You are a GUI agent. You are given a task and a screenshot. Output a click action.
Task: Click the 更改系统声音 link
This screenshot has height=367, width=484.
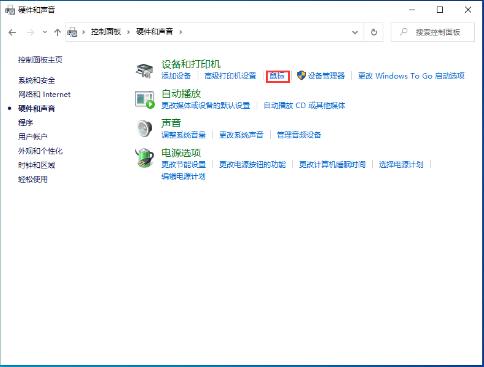click(x=241, y=135)
